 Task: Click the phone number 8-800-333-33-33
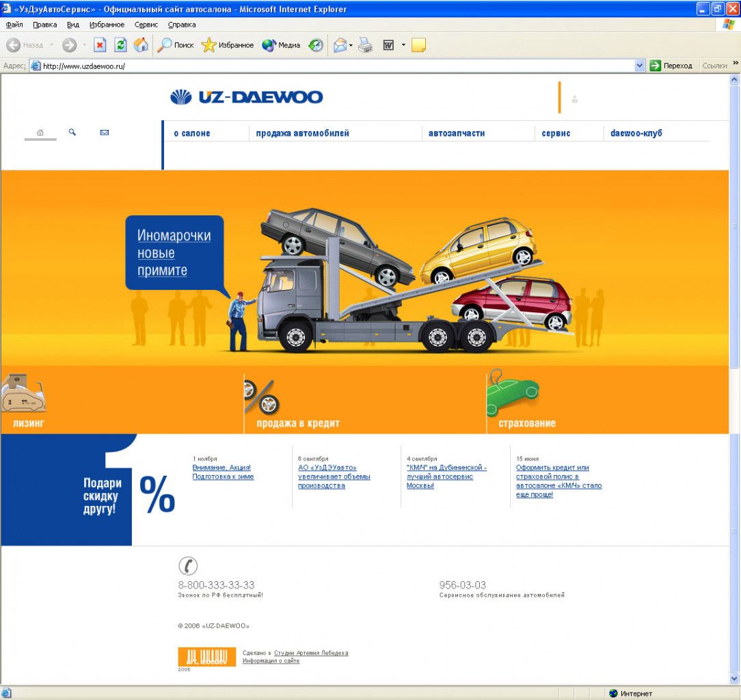coord(216,584)
